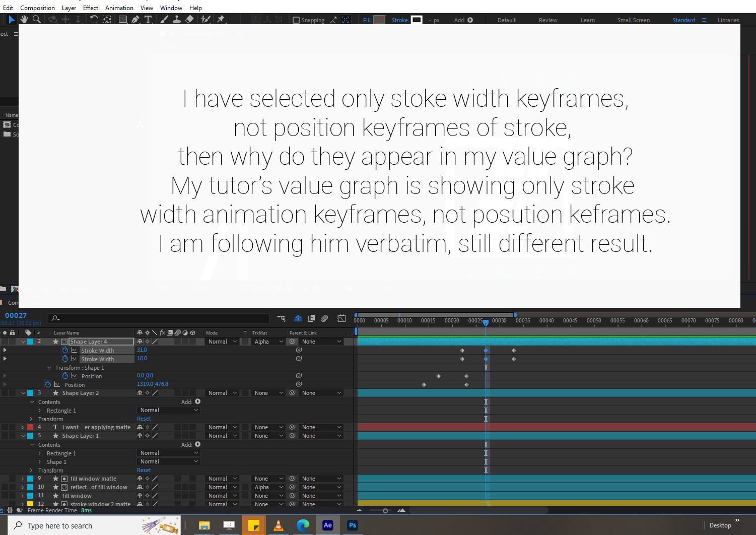Toggle Motion Blur for the composition
Screen dimensions: 756x535
[324, 318]
